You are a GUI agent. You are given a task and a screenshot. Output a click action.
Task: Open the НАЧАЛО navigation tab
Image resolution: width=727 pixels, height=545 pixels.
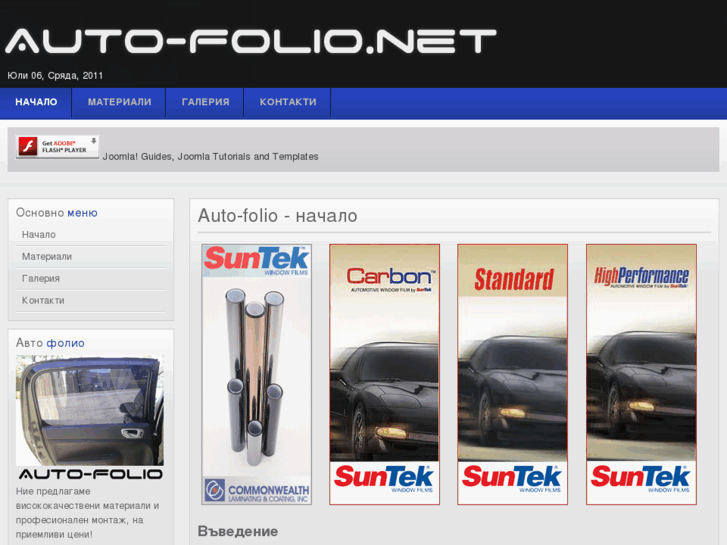(x=36, y=102)
